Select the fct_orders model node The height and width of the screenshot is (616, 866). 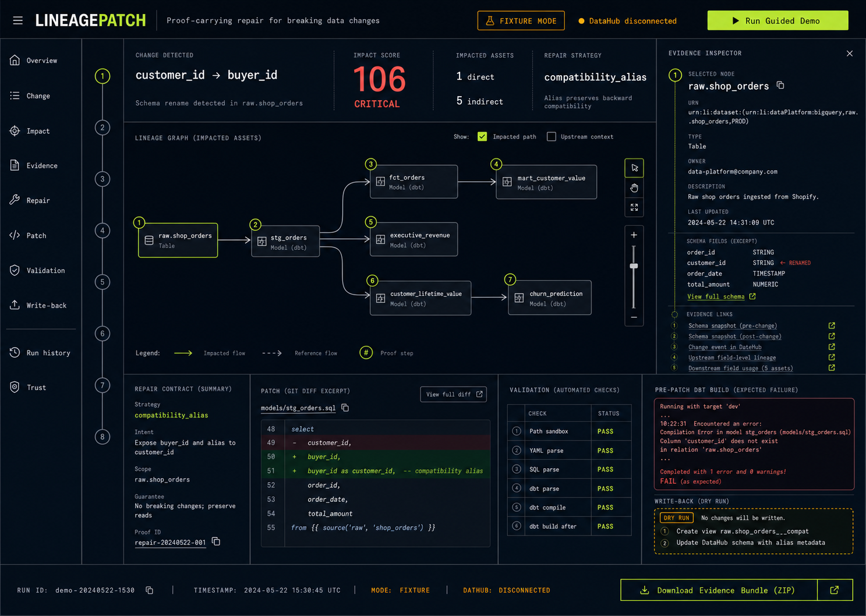(x=413, y=182)
